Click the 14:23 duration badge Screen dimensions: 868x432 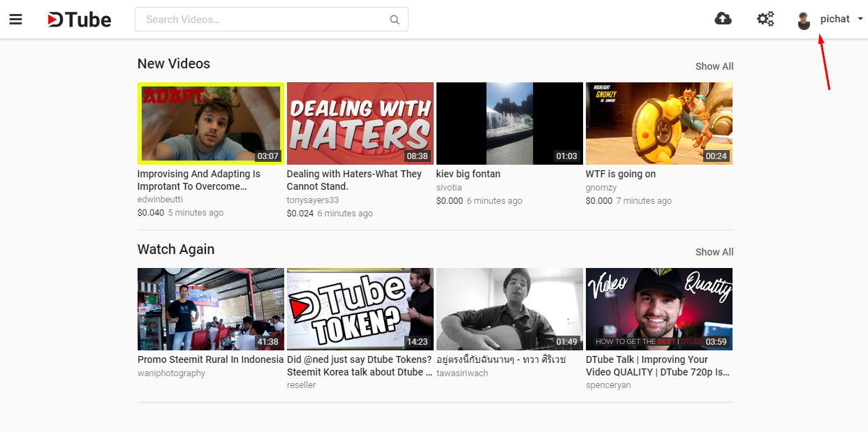418,342
